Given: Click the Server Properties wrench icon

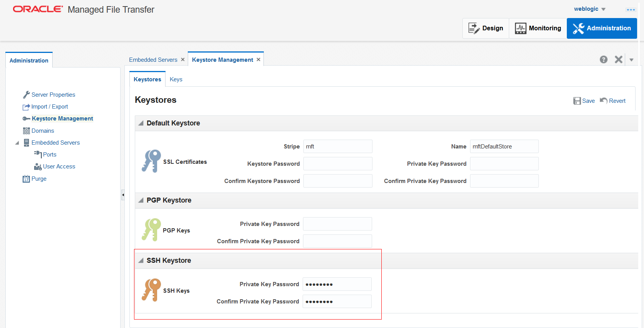Looking at the screenshot, I should pyautogui.click(x=26, y=95).
